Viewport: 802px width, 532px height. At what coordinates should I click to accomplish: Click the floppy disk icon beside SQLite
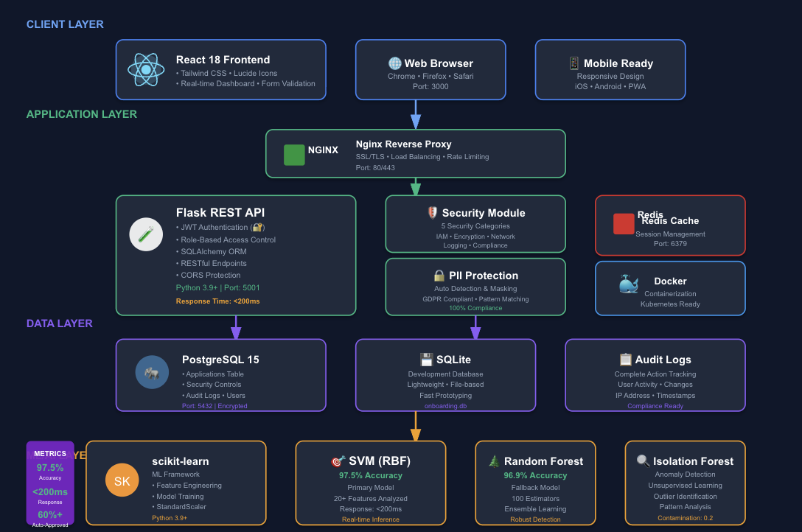point(427,360)
